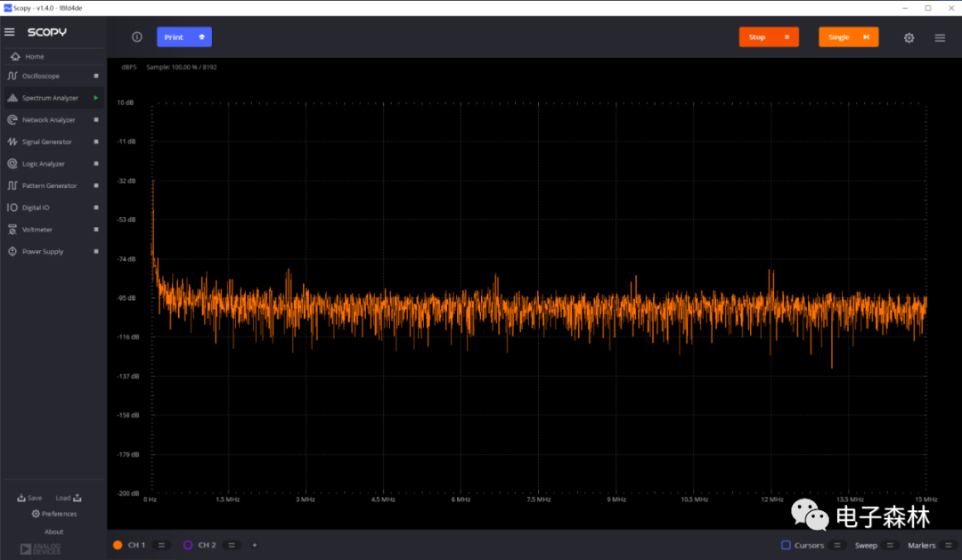
Task: Open Sweep settings menu icon
Action: 890,545
